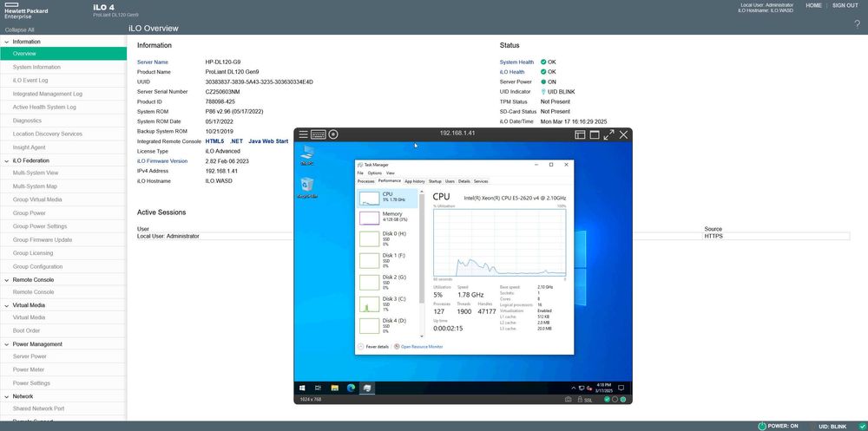This screenshot has height=431, width=868.
Task: Show hidden tray icons in remote taskbar
Action: coord(574,388)
